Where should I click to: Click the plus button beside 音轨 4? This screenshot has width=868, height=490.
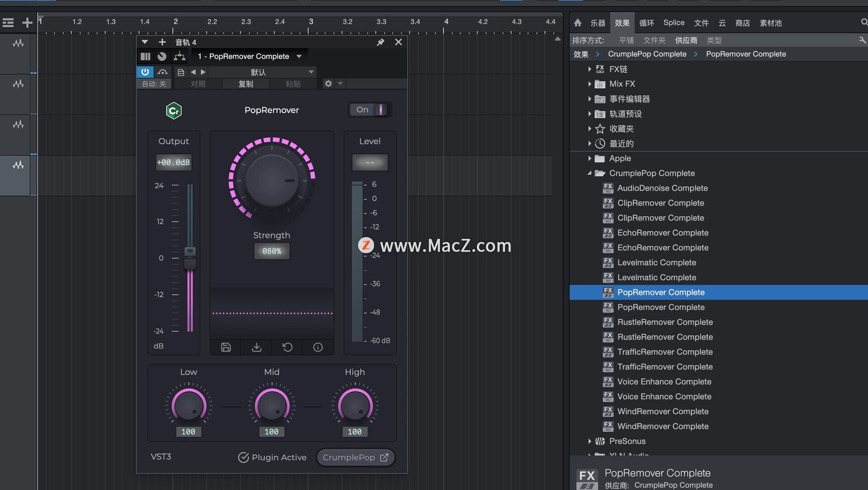click(162, 42)
